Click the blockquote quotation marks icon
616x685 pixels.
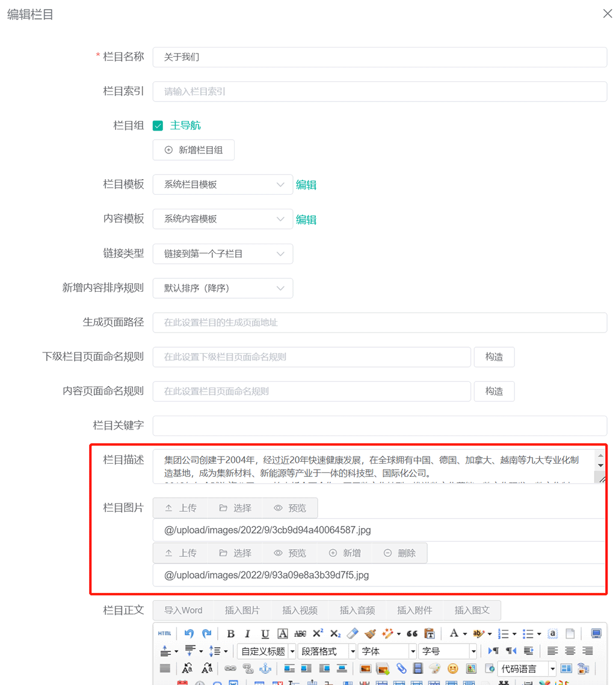pos(412,633)
